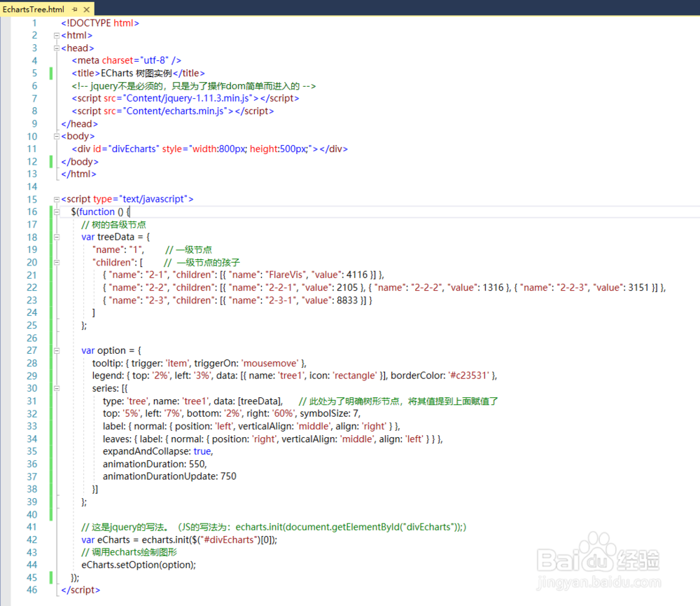The width and height of the screenshot is (700, 606).
Task: Click the 'mousemove' triggerOn value
Action: coord(270,364)
